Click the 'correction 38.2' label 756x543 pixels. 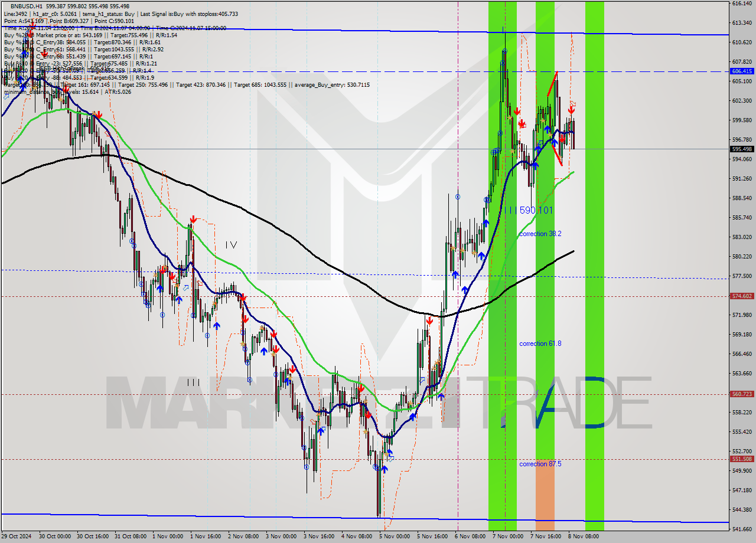coord(540,234)
